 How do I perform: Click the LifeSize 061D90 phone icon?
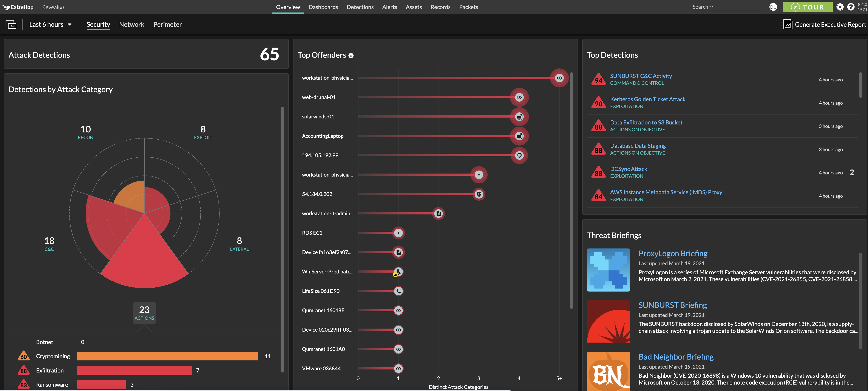[x=398, y=291]
